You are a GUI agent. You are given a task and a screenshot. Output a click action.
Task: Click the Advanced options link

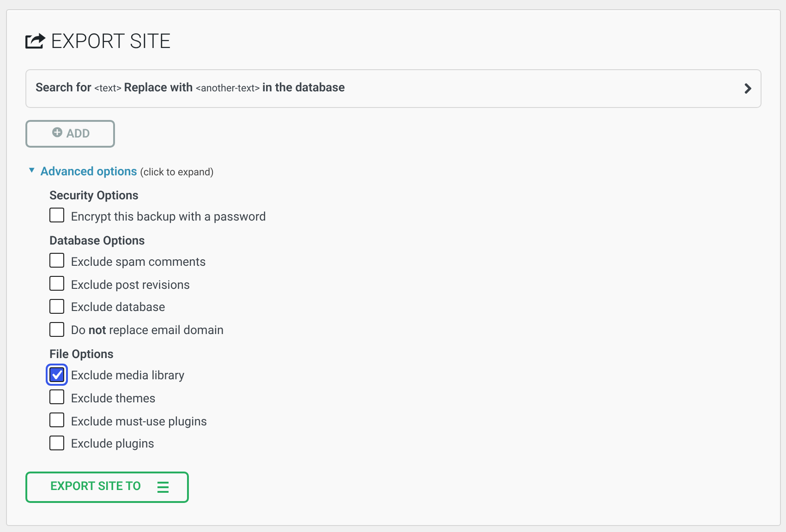89,171
